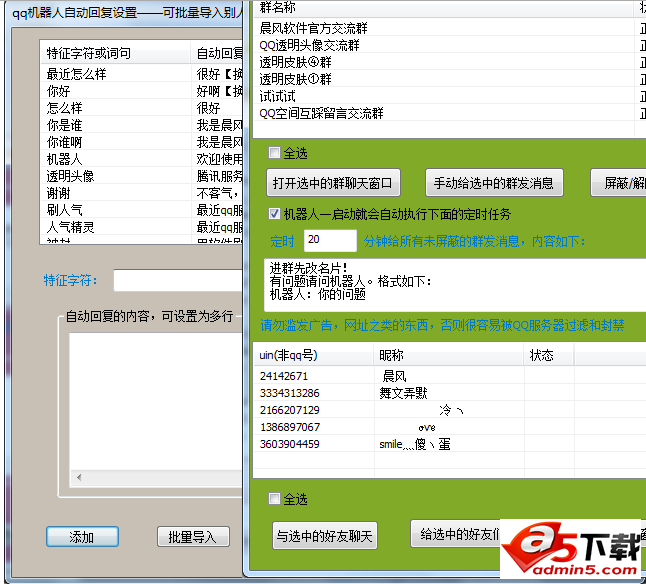Select the 刷人气 keyword row

click(142, 210)
